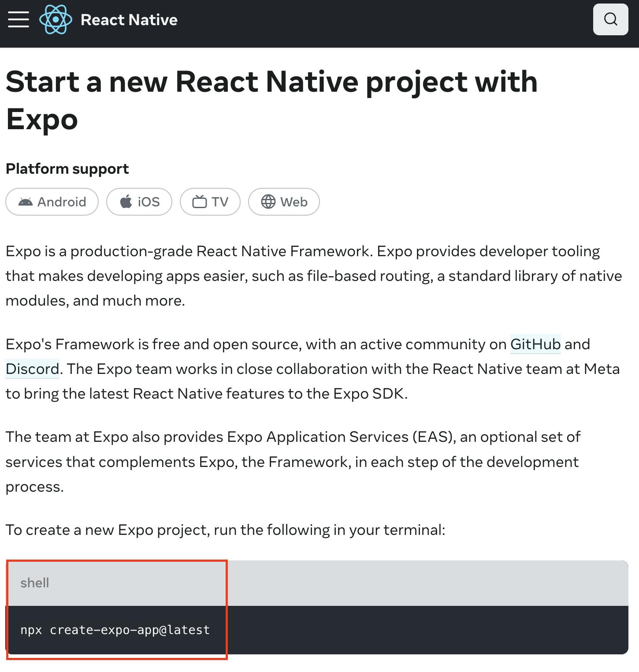Click the TV platform icon
The width and height of the screenshot is (639, 672).
click(200, 202)
